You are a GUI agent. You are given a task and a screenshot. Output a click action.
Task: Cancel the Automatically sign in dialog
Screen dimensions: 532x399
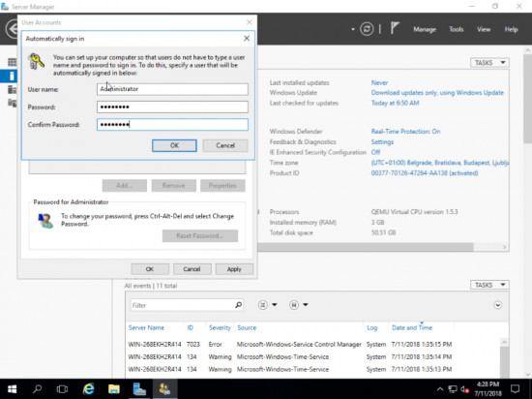pos(225,145)
